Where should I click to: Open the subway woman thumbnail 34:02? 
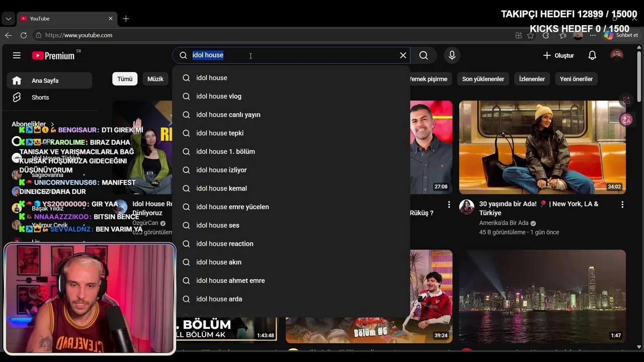pyautogui.click(x=542, y=147)
